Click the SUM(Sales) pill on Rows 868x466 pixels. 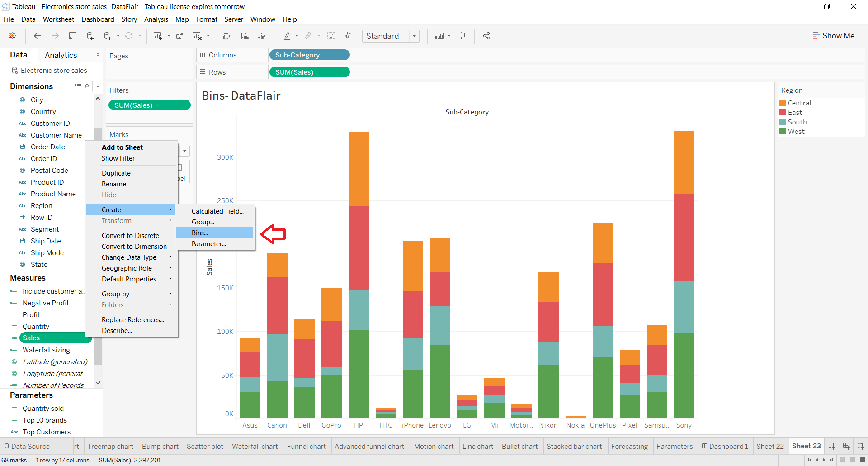point(310,72)
